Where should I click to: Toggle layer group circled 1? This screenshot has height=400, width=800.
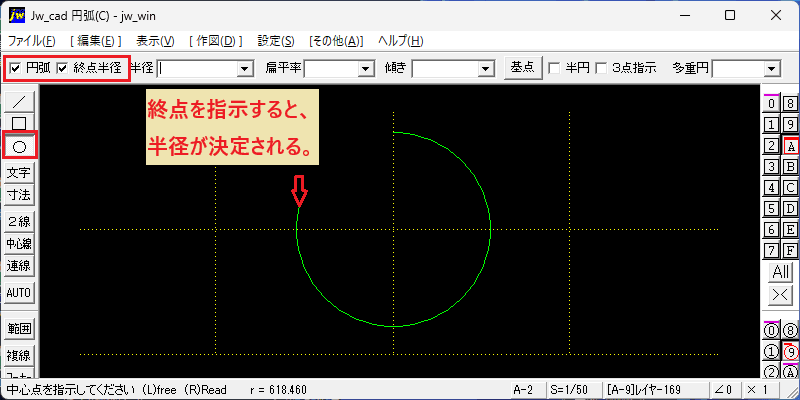pyautogui.click(x=771, y=352)
